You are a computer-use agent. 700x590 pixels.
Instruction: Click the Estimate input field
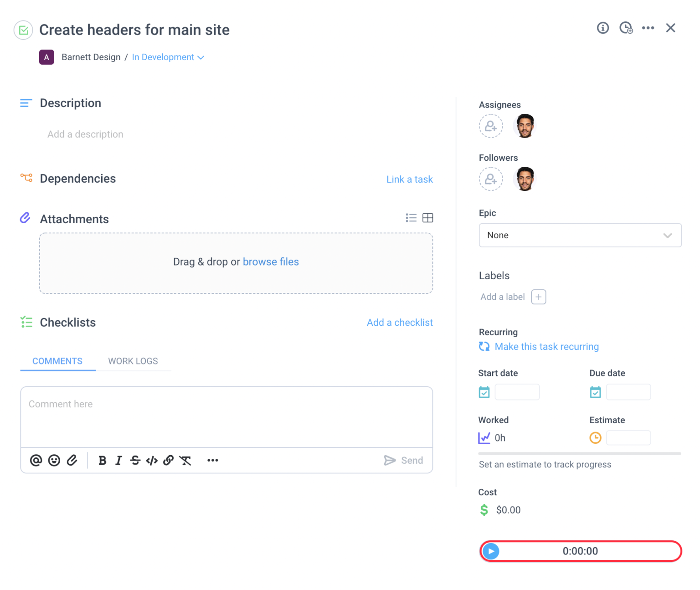[x=628, y=437]
